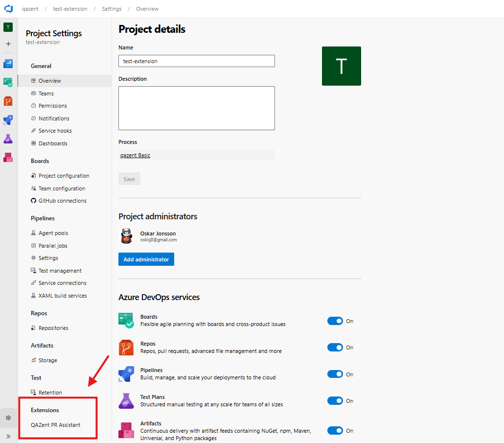Click qazent in the breadcrumb
504x443 pixels.
coord(30,9)
